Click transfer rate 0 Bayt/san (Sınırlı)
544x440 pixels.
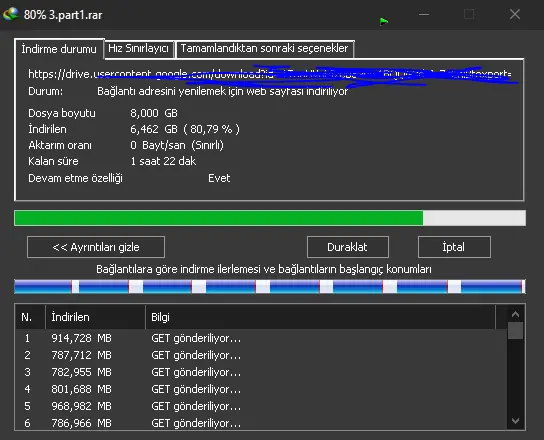177,145
